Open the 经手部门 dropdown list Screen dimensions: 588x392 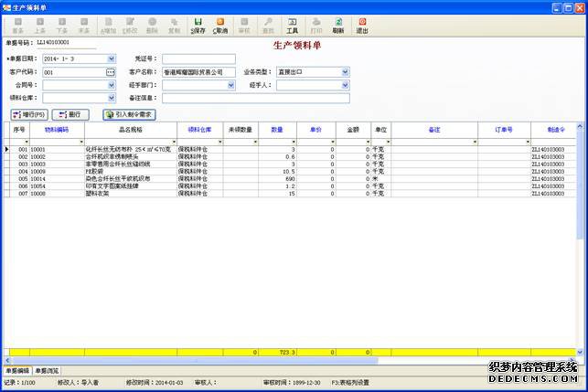tap(230, 85)
